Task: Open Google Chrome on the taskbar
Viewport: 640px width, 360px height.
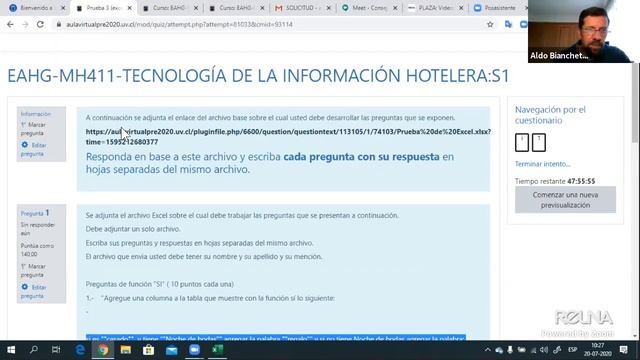Action: point(103,350)
